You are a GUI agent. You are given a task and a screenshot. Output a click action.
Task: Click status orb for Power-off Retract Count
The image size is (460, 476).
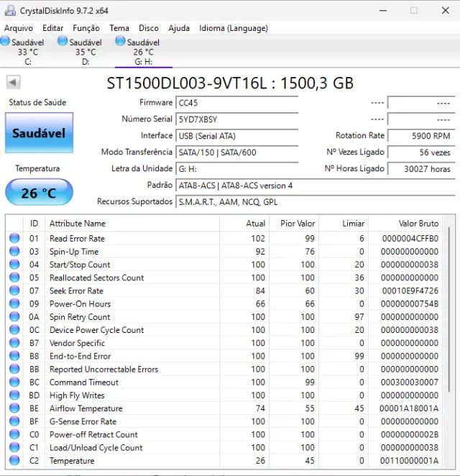coord(14,434)
